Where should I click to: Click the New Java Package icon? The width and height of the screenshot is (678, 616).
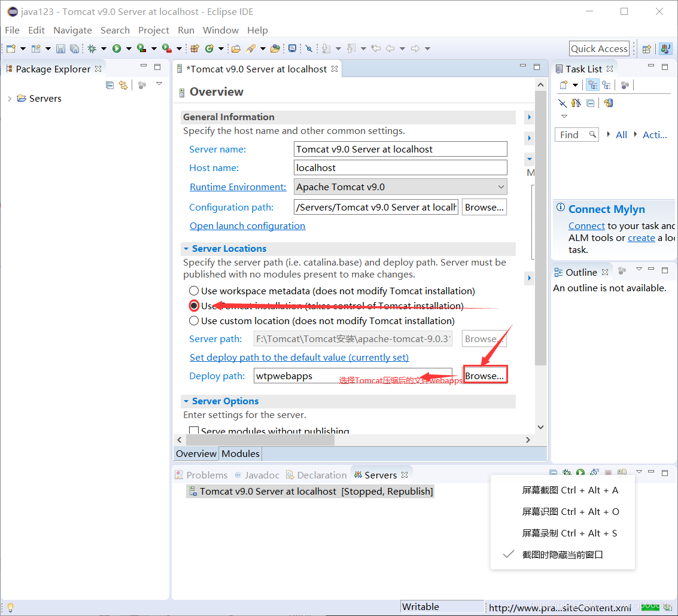click(x=194, y=48)
